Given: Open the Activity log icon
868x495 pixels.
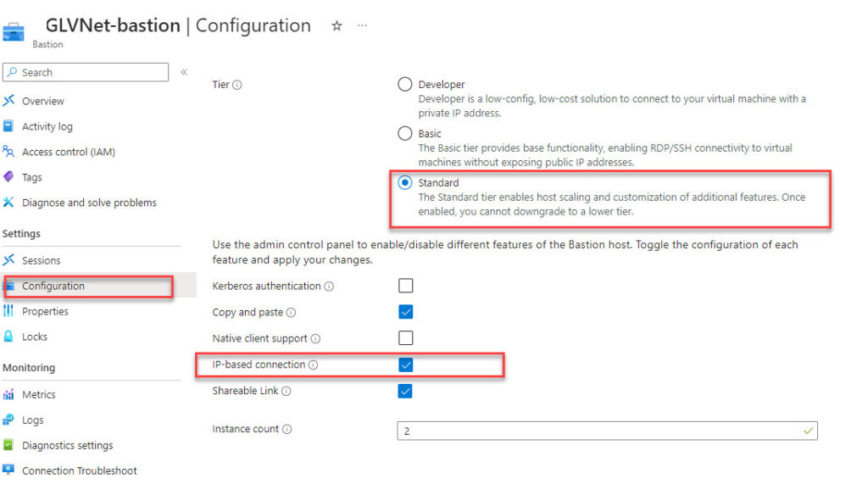Looking at the screenshot, I should (x=8, y=126).
